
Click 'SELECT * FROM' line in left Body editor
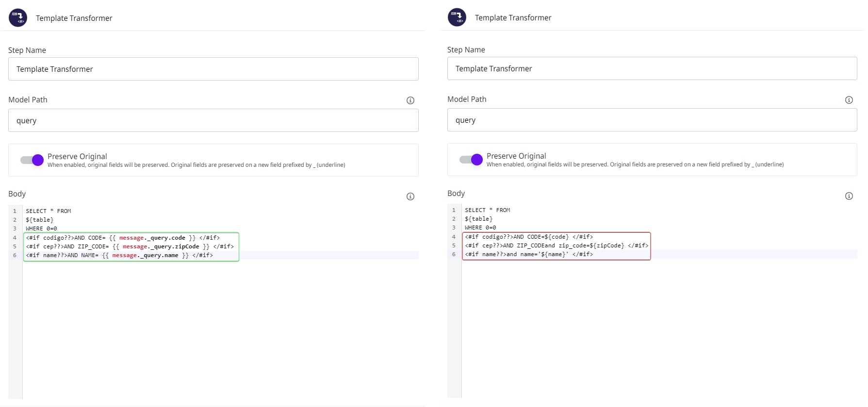click(49, 211)
